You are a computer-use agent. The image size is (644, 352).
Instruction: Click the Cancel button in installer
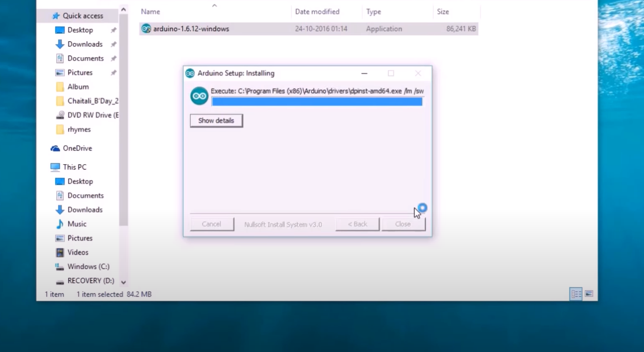pyautogui.click(x=211, y=224)
